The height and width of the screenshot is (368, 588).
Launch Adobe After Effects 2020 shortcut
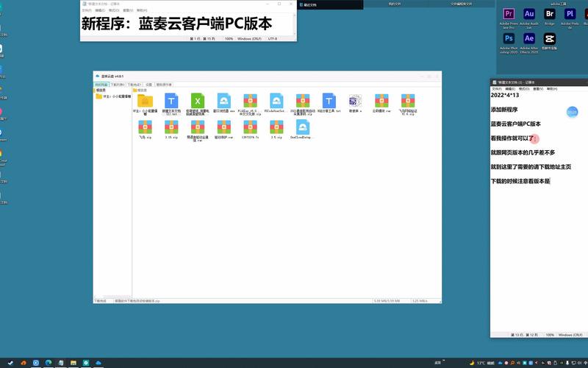[x=529, y=39]
